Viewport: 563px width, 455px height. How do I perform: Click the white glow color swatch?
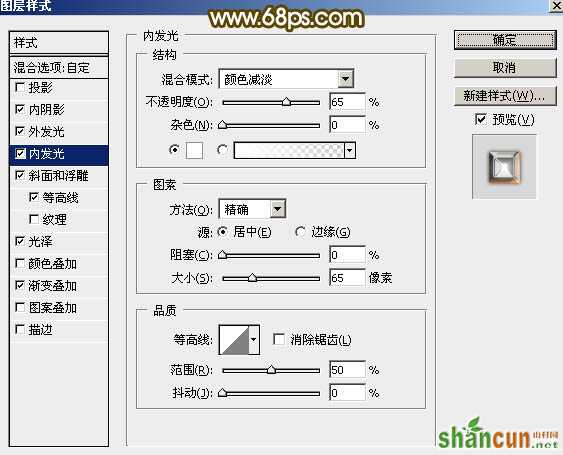tap(194, 150)
